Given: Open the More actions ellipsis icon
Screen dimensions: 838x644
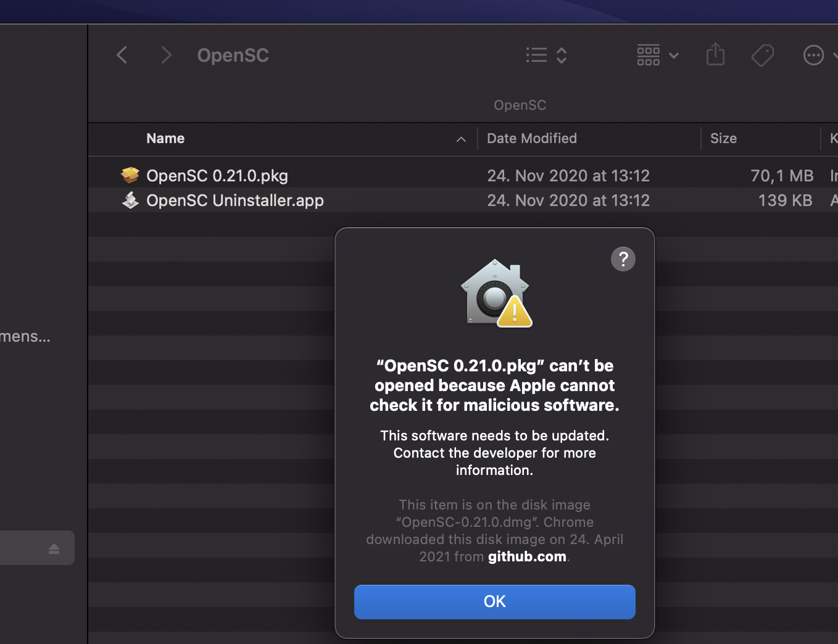Looking at the screenshot, I should 813,55.
